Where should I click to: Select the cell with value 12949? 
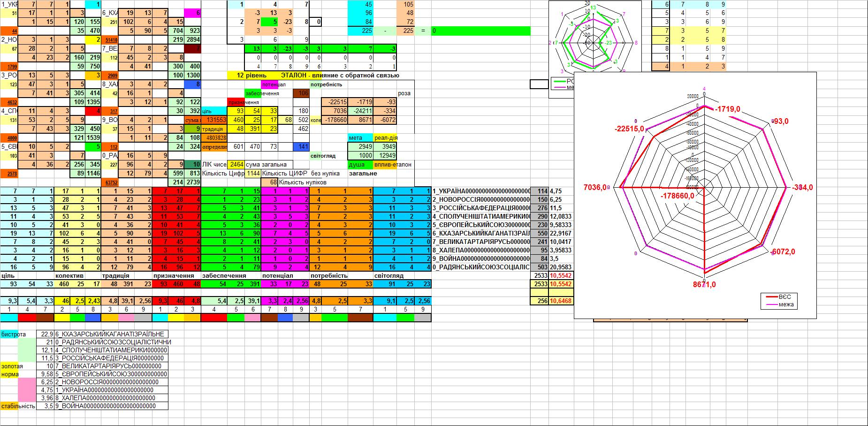click(385, 156)
